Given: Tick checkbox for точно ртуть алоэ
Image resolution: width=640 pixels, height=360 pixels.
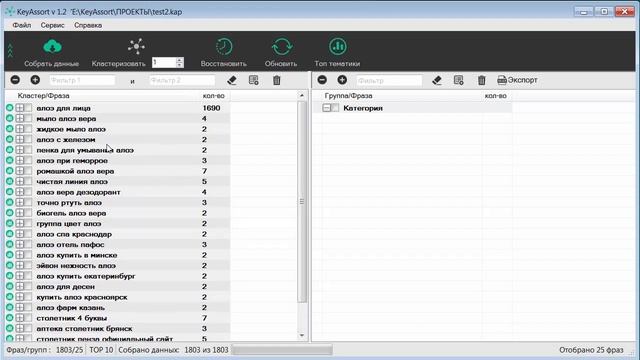Looking at the screenshot, I should 28,202.
